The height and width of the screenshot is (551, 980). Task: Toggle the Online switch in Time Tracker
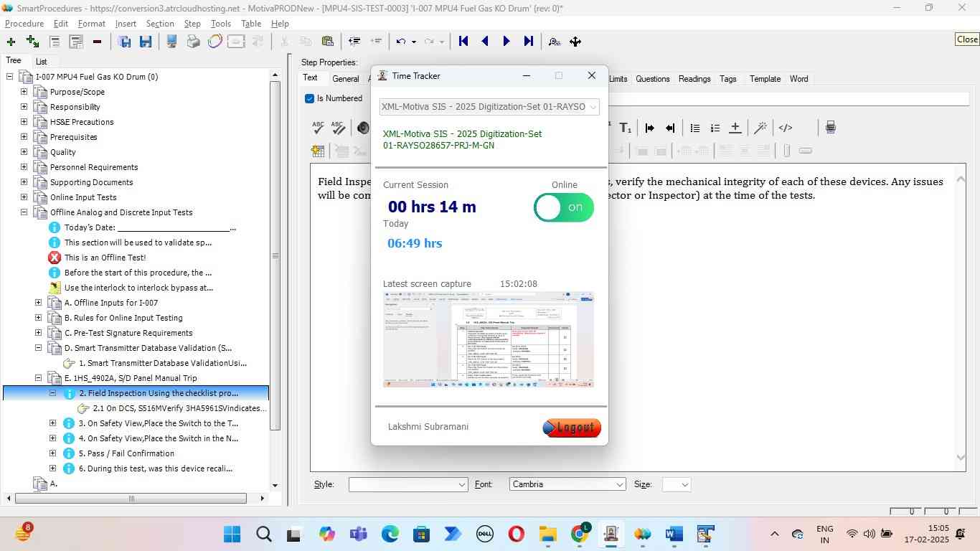pyautogui.click(x=564, y=207)
